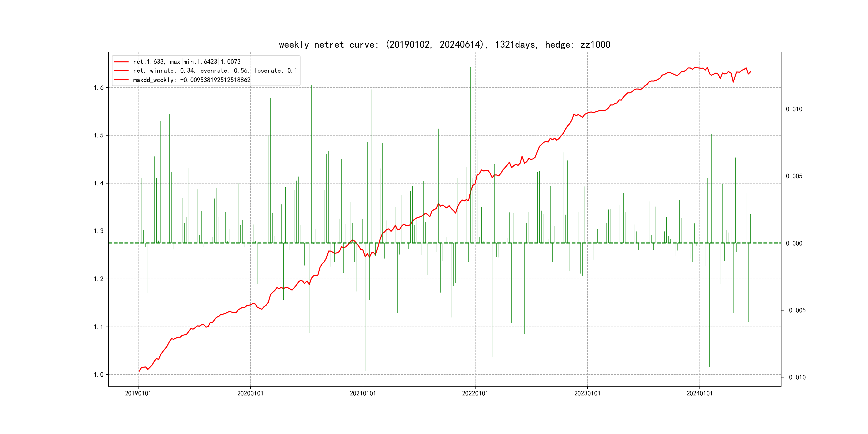Click the left y-axis tick 1.0
The width and height of the screenshot is (868, 434).
tap(99, 375)
